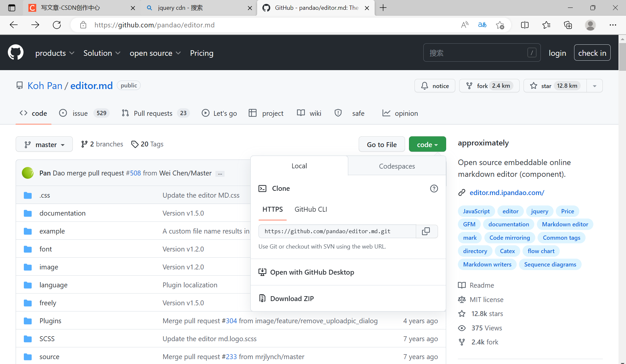Click the login link

(557, 53)
